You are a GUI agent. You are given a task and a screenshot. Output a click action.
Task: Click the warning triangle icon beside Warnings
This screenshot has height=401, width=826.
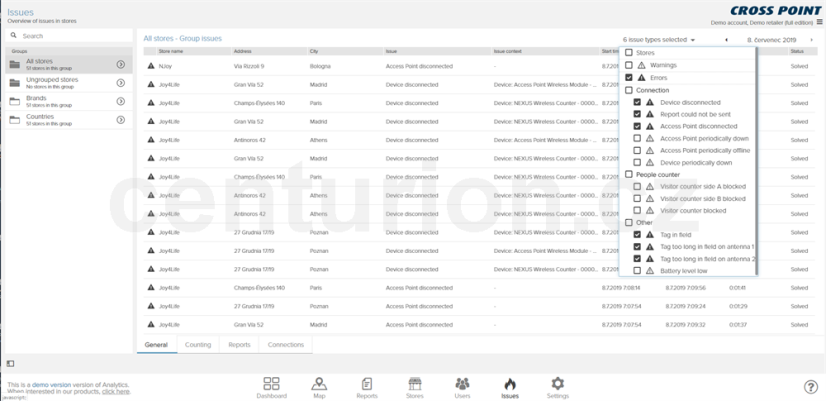click(x=641, y=65)
